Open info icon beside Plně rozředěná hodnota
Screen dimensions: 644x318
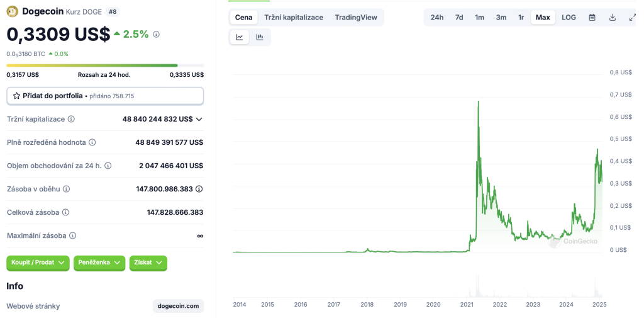coord(92,142)
